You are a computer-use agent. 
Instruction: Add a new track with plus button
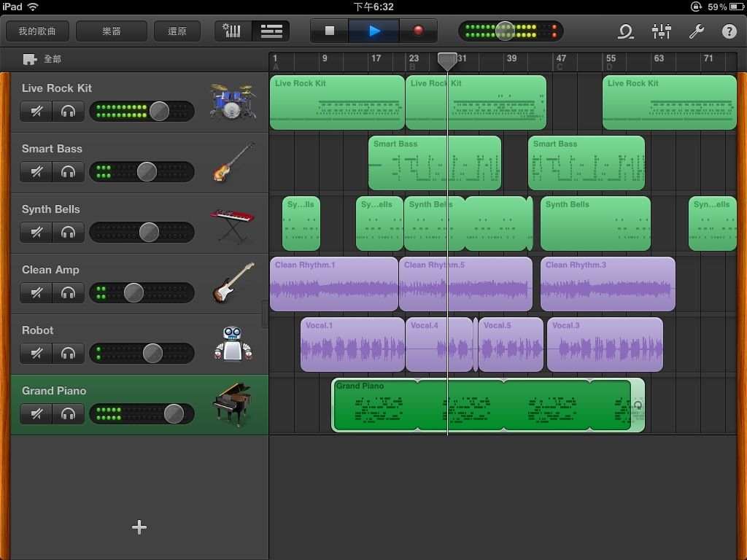(139, 527)
